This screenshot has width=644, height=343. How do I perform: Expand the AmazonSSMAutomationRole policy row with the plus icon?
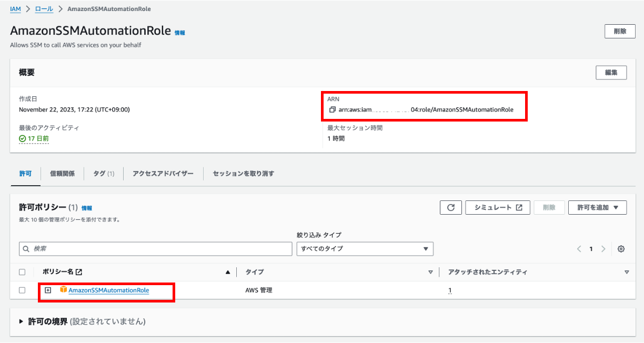[48, 290]
